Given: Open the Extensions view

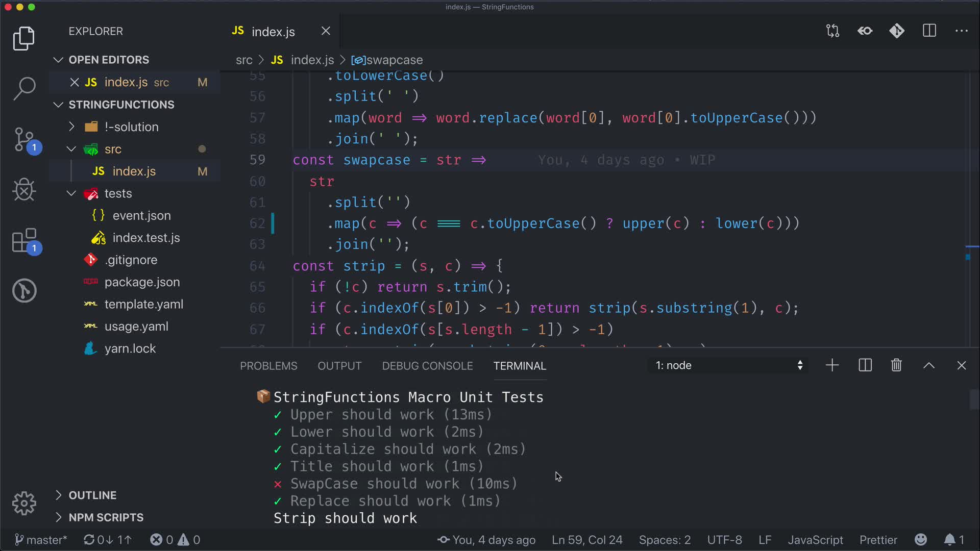Looking at the screenshot, I should (24, 240).
